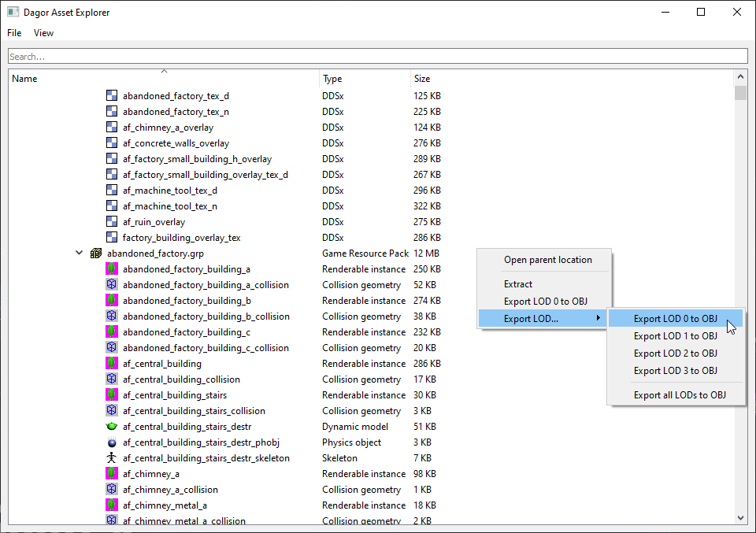Open the File menu

point(13,32)
